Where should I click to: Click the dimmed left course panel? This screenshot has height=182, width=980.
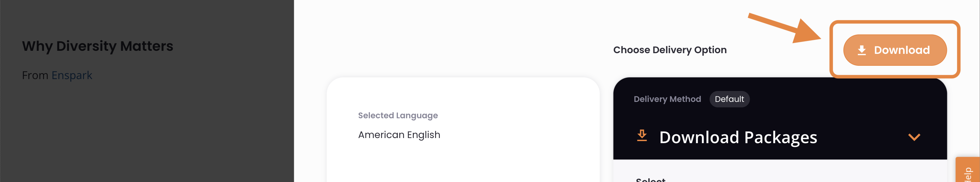point(147,91)
